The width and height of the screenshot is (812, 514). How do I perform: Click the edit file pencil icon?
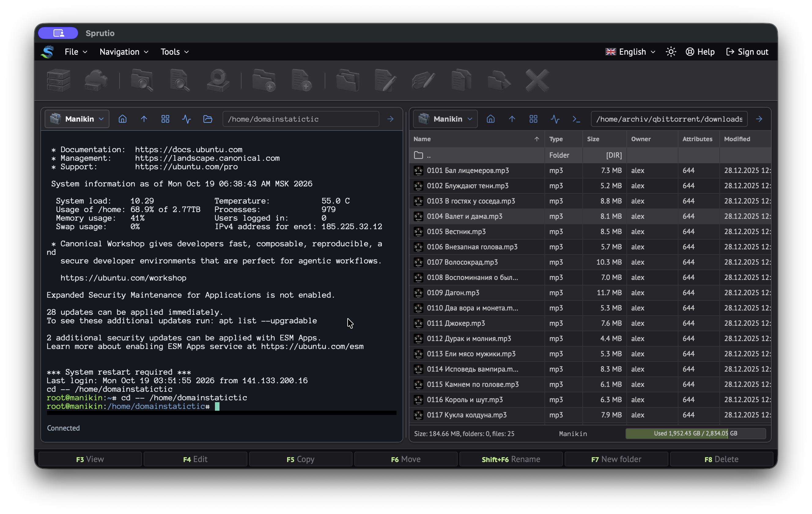coord(386,81)
